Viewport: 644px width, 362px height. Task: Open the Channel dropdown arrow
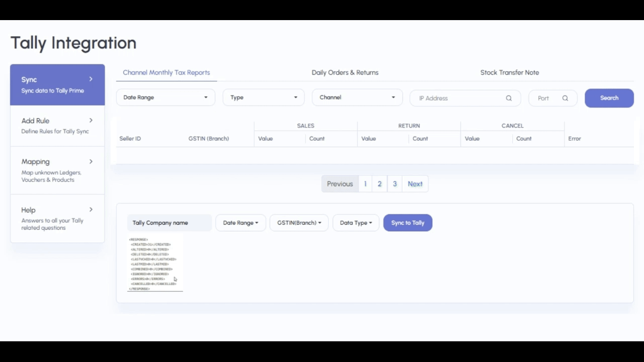[x=393, y=97]
